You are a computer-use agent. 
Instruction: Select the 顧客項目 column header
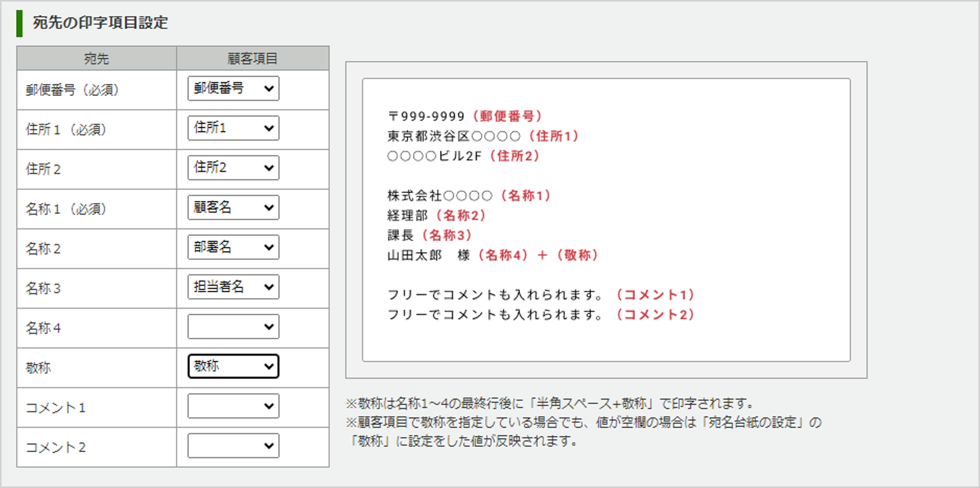[252, 59]
